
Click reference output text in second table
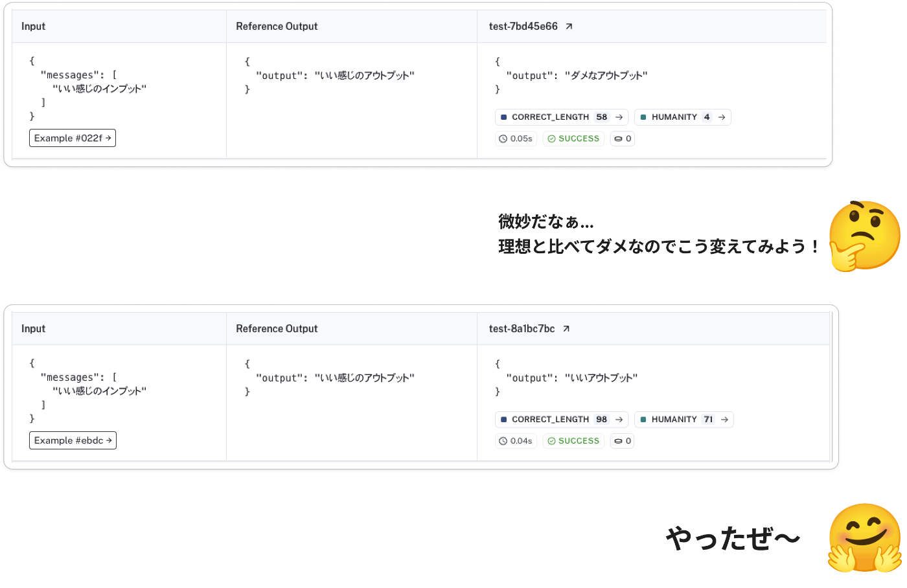coord(364,378)
